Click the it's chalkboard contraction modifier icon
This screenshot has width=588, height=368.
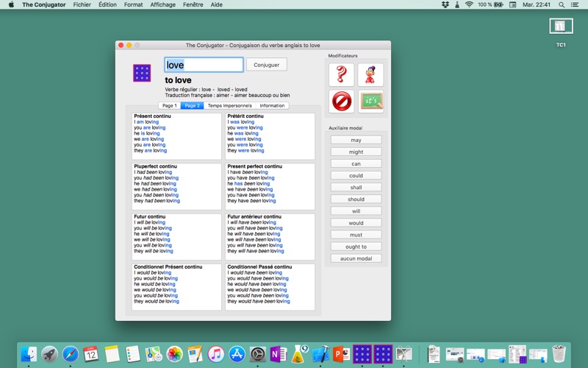370,102
